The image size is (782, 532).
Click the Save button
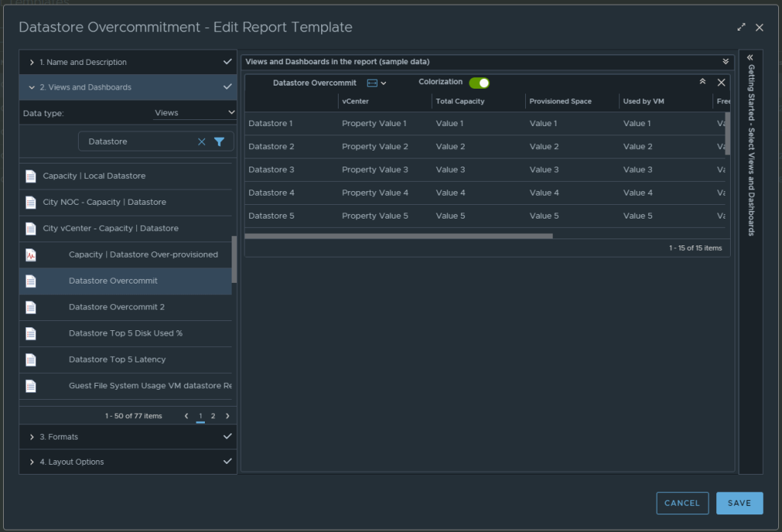[739, 503]
